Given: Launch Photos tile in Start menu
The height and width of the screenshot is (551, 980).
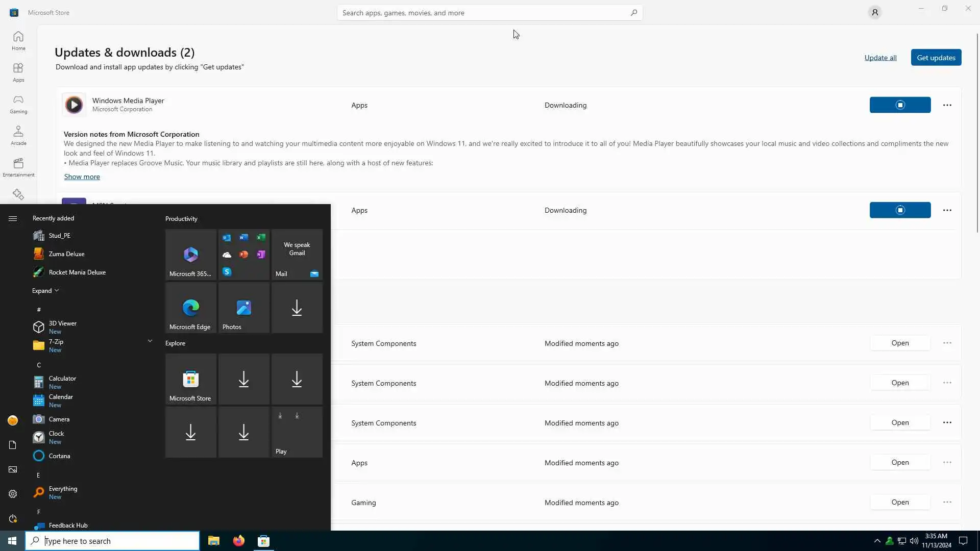Looking at the screenshot, I should [x=243, y=308].
